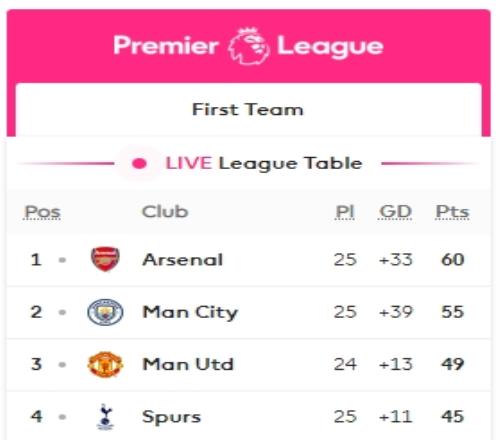Open the Arsenal club name link

pos(183,260)
